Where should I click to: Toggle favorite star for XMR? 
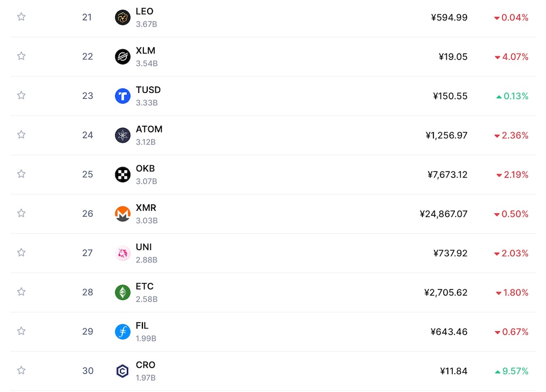point(21,213)
